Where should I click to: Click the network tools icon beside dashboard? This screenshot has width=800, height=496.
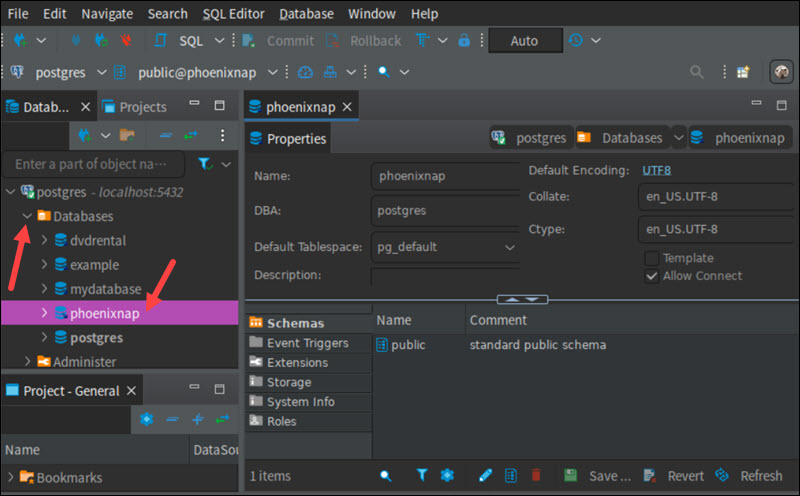(x=330, y=72)
